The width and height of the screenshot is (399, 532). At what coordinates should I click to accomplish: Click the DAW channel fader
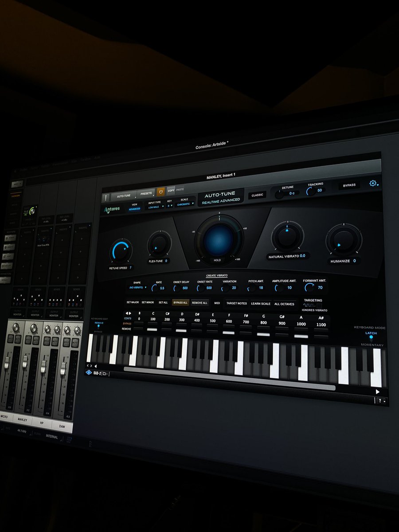63,368
